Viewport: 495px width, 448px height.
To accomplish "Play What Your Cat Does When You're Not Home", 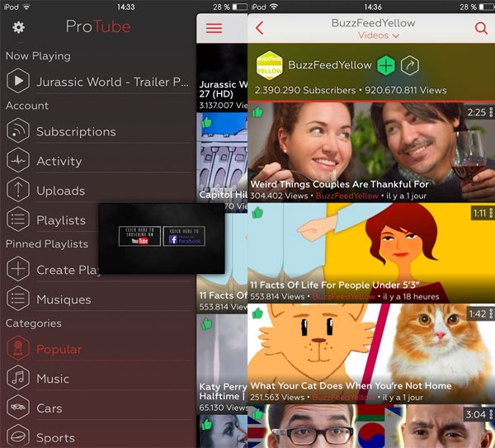I will tap(371, 354).
